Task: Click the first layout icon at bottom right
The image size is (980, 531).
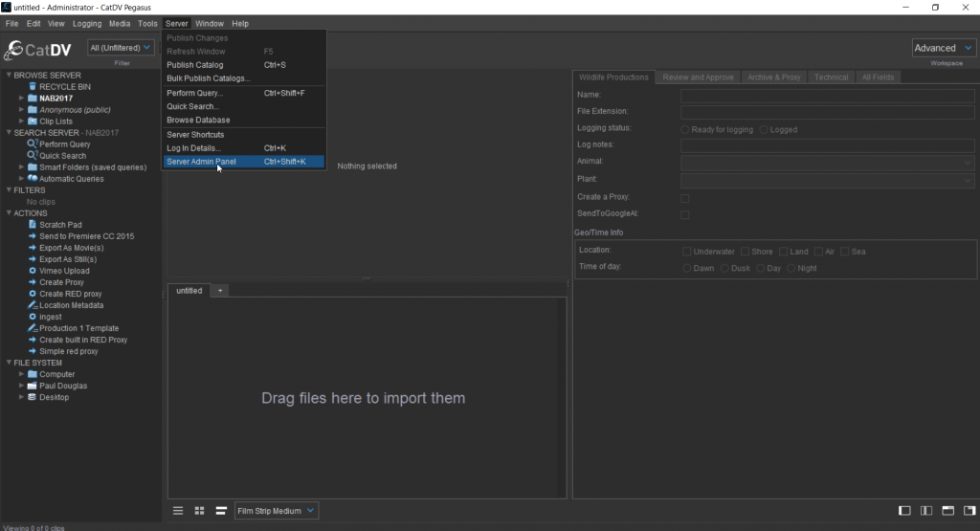Action: 904,511
